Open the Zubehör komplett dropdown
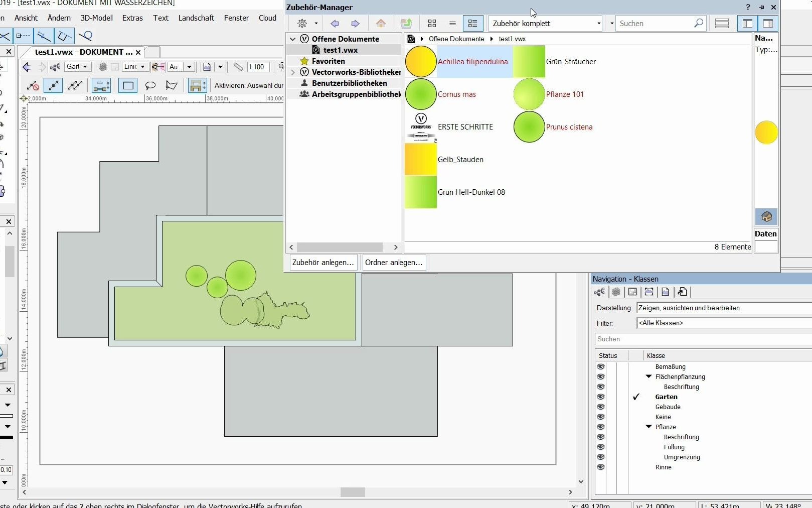This screenshot has width=812, height=508. tap(598, 23)
